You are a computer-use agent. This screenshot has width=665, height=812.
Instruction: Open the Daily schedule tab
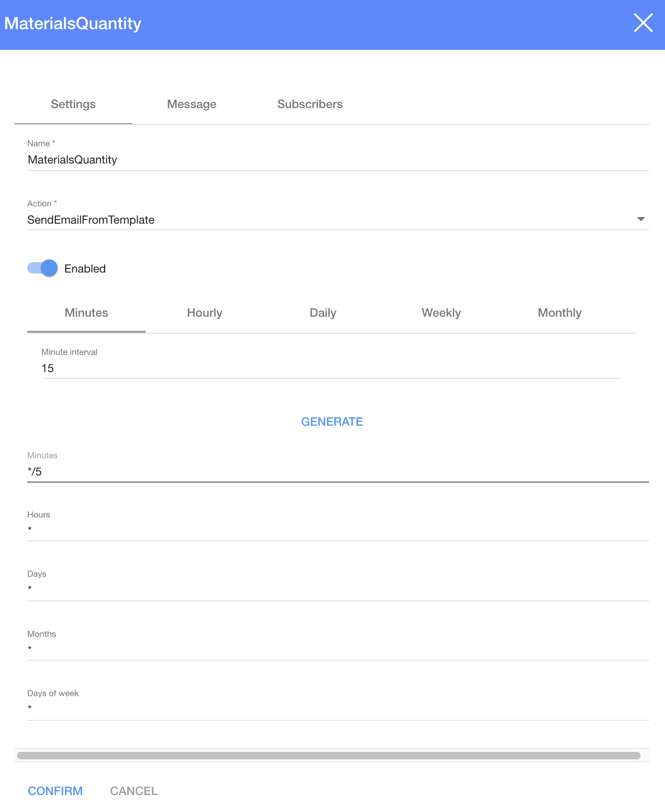click(x=323, y=313)
